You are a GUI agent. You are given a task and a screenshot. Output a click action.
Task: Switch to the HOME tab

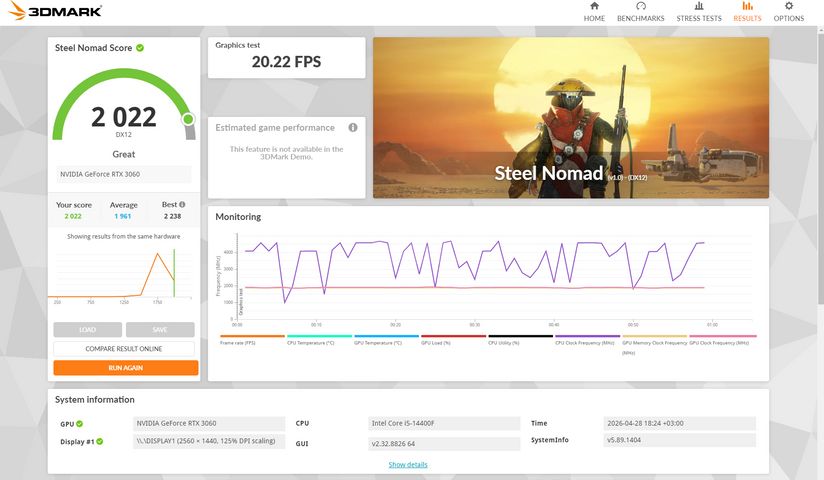click(594, 18)
